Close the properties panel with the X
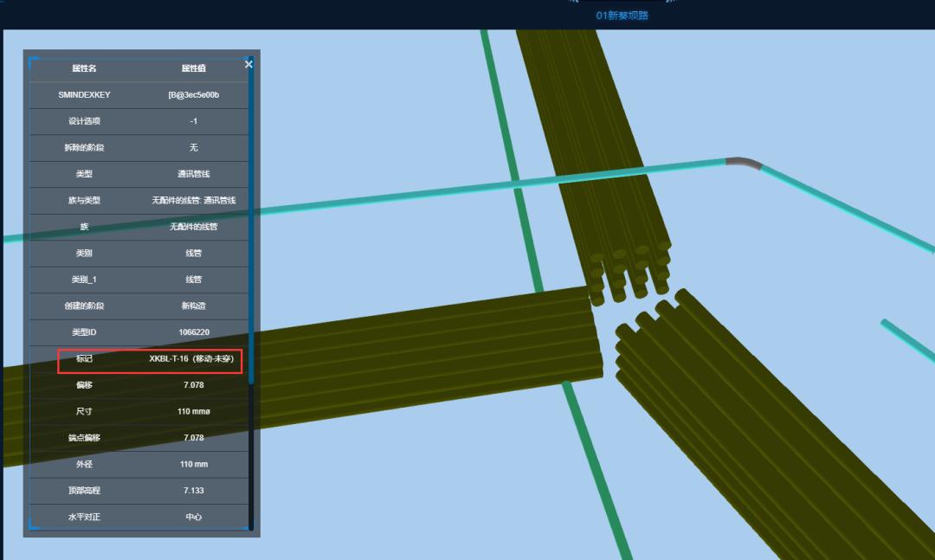The image size is (935, 560). coord(248,64)
